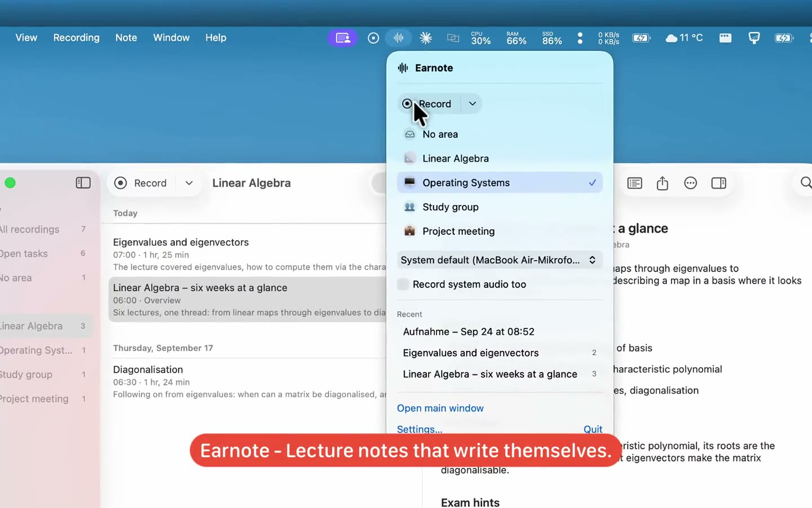The height and width of the screenshot is (508, 812).
Task: Select No area in Earnote popup
Action: [x=500, y=134]
